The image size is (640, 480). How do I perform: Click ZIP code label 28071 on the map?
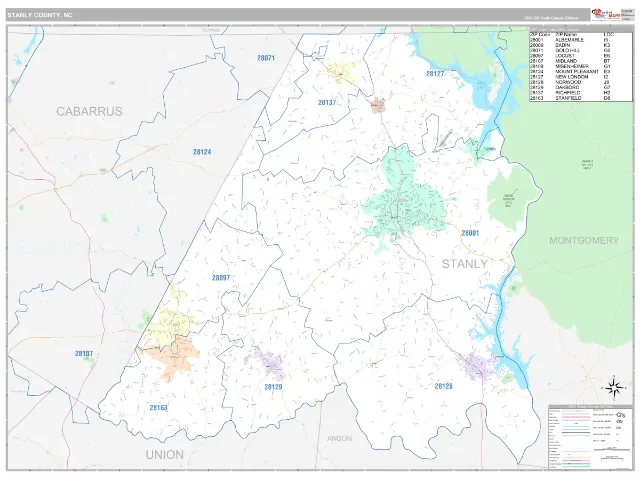266,58
